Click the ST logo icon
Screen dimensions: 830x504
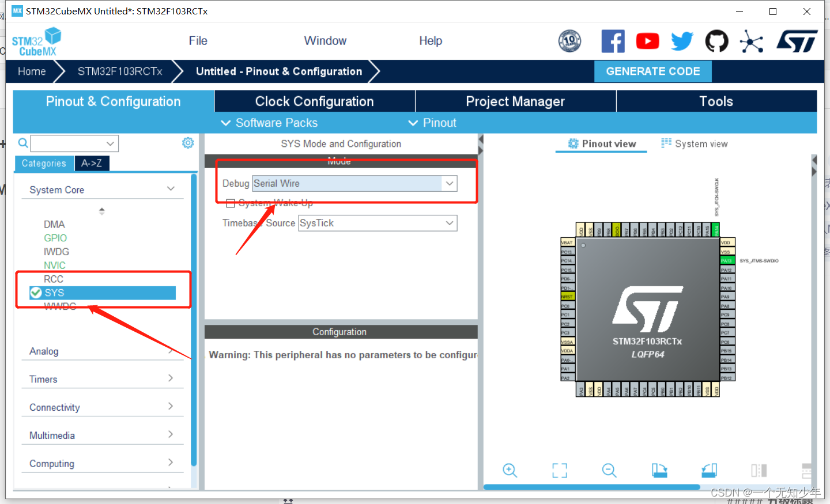point(798,40)
